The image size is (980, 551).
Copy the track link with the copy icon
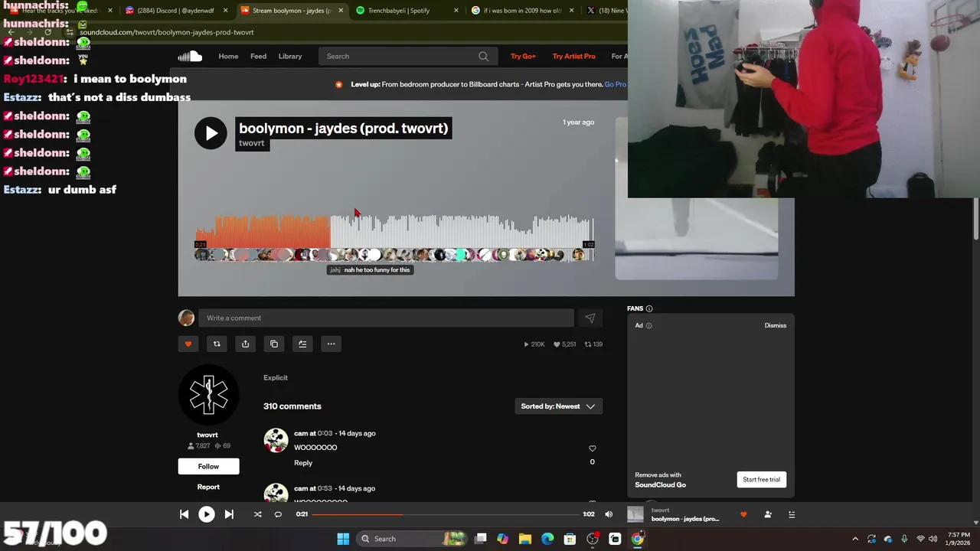(x=274, y=344)
